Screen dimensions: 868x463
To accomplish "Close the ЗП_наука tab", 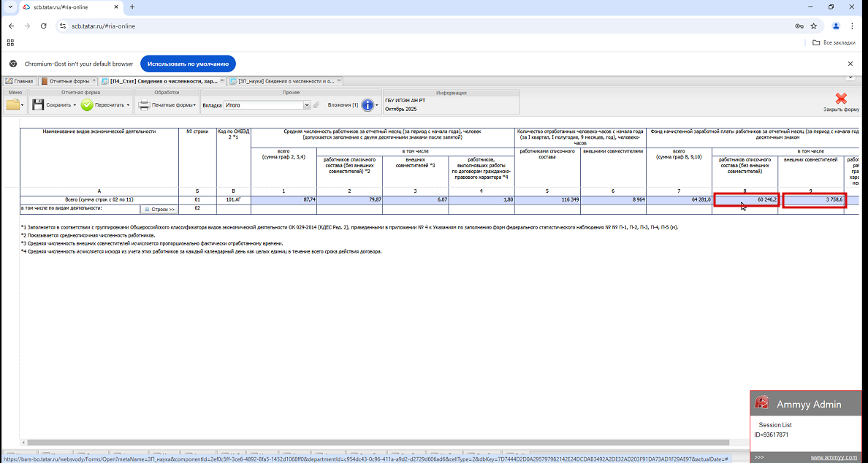I will (339, 81).
